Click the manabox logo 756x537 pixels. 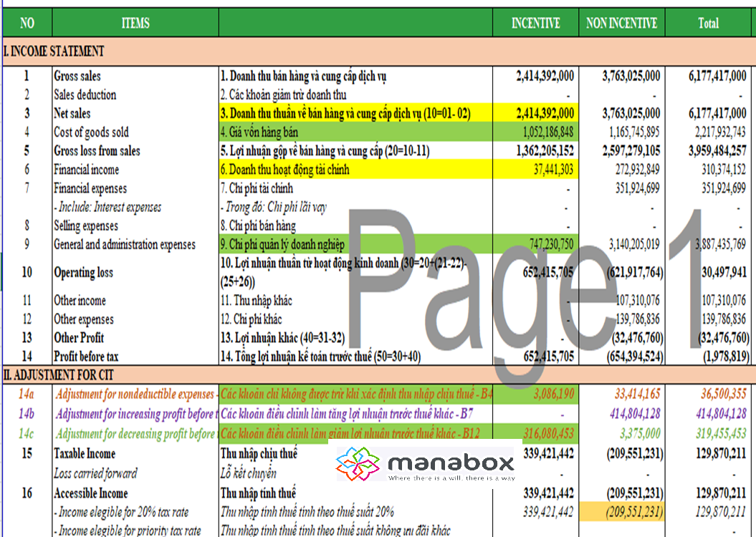tap(425, 464)
